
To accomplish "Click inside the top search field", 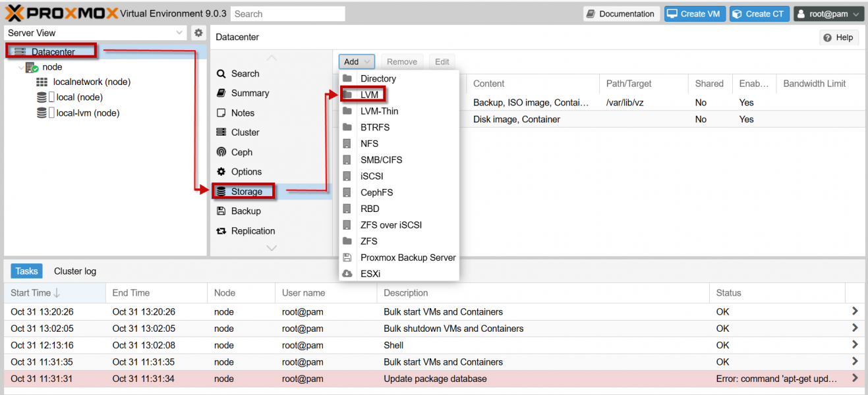I will coord(287,13).
